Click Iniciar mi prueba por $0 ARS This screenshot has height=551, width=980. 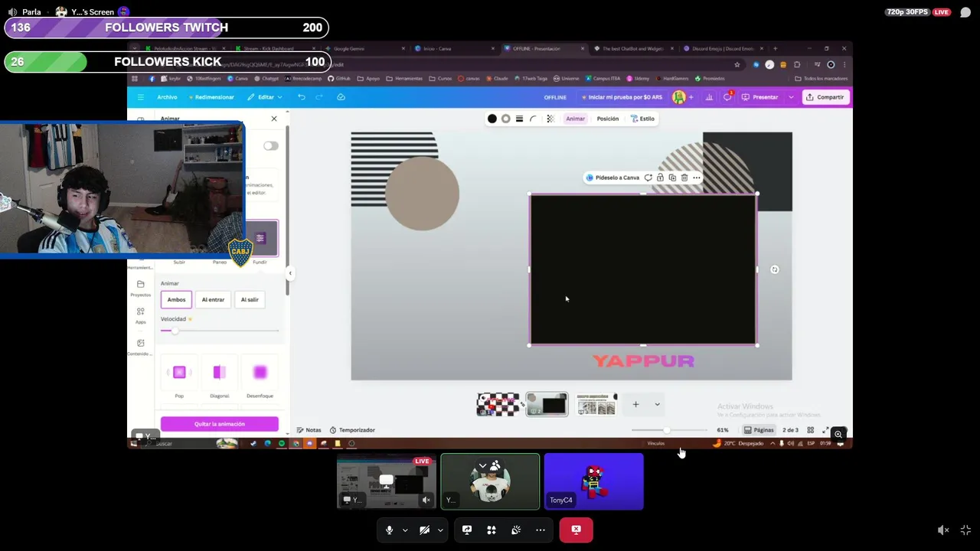pyautogui.click(x=622, y=97)
